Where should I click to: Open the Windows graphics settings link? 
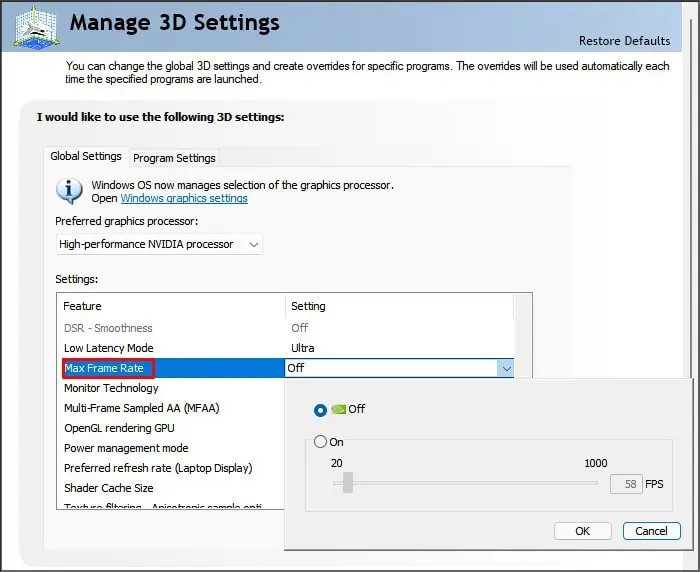(x=184, y=198)
